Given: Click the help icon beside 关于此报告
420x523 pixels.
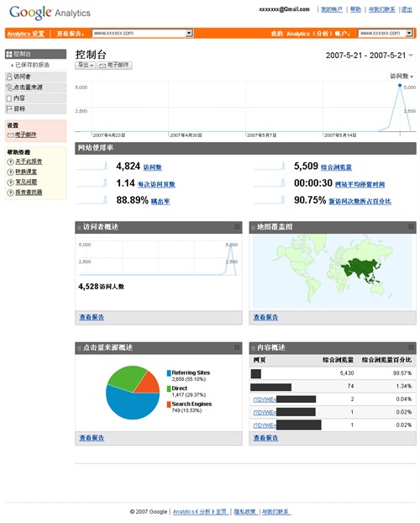Looking at the screenshot, I should 10,161.
